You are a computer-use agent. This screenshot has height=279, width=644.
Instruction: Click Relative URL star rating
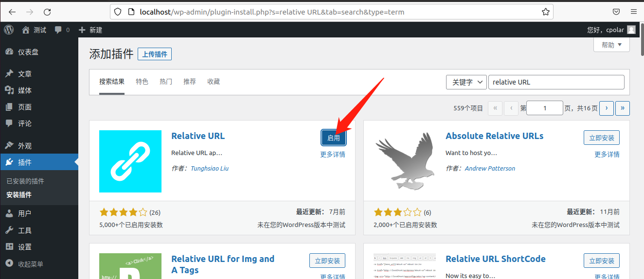pyautogui.click(x=123, y=212)
